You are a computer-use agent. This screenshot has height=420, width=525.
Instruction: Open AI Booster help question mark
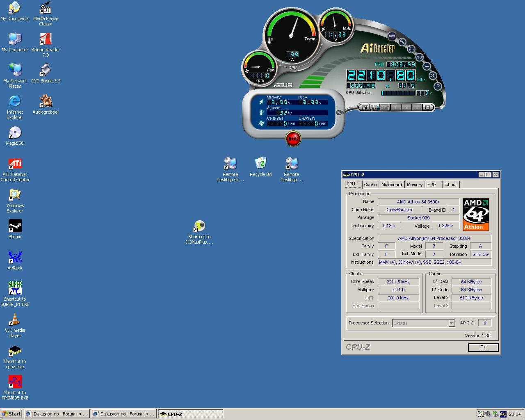[438, 86]
